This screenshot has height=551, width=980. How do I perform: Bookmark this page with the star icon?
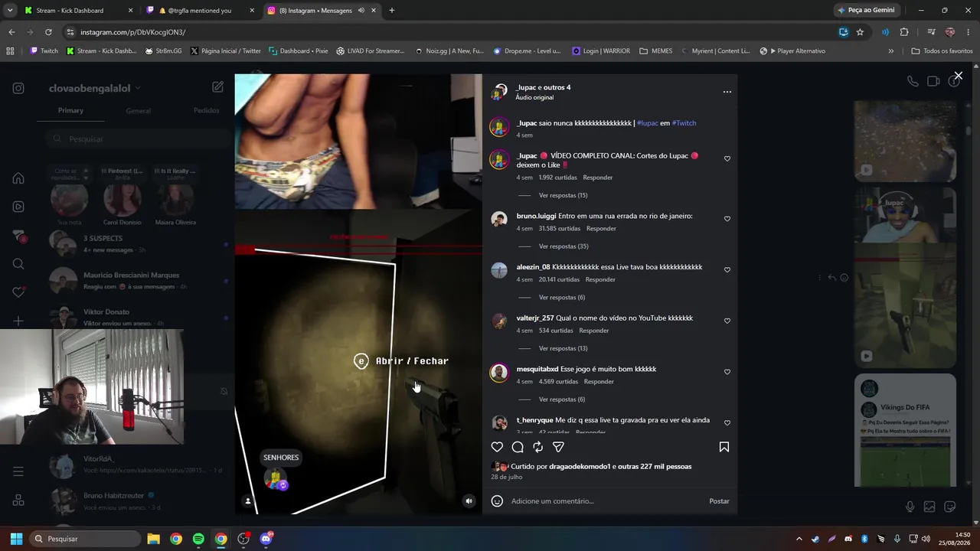pyautogui.click(x=860, y=32)
